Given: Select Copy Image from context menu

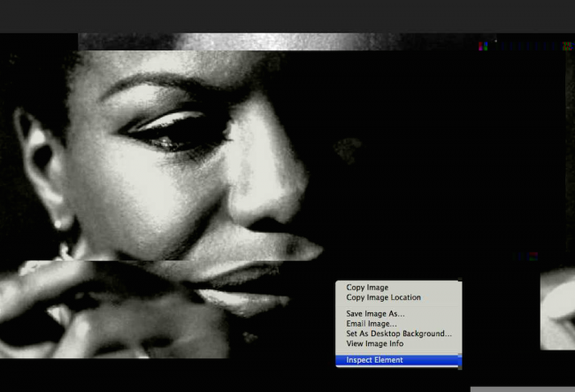Looking at the screenshot, I should (x=366, y=288).
